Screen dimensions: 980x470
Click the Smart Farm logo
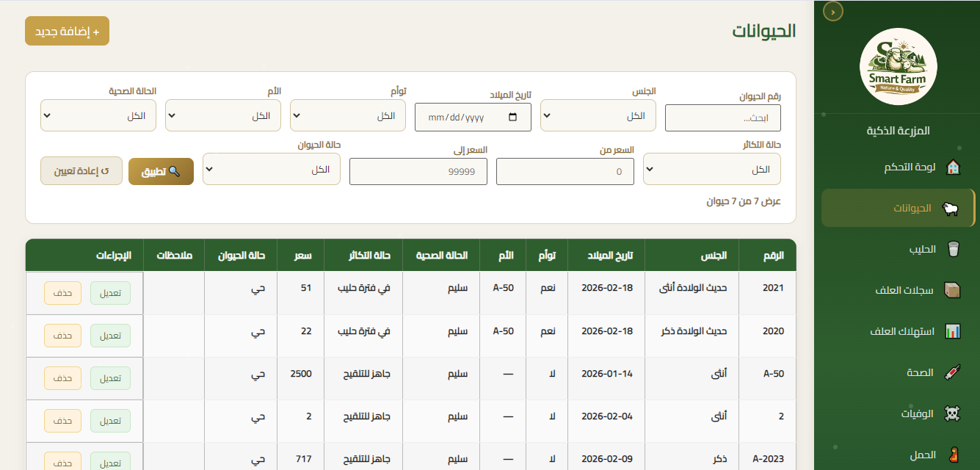897,67
